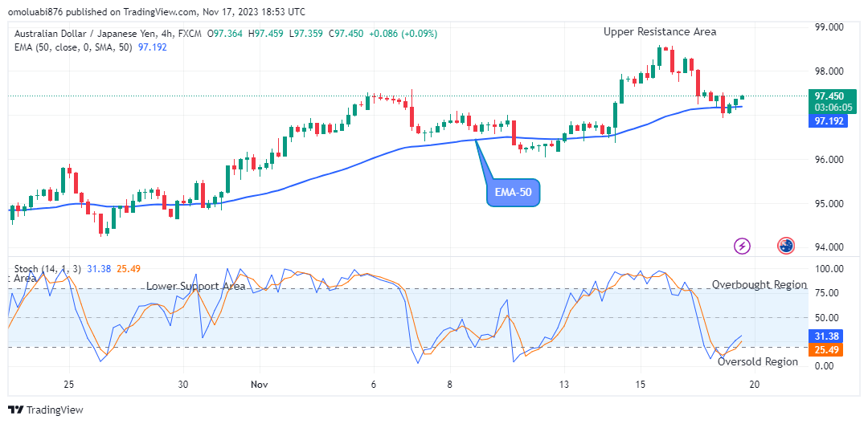Click the published by omoluabi876 header text
Viewport: 868px width, 424px height.
[x=156, y=12]
